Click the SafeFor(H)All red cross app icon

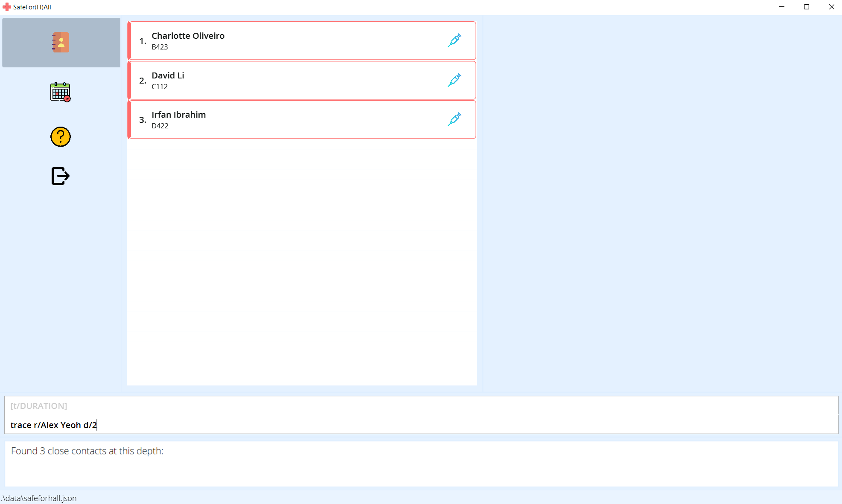point(6,7)
